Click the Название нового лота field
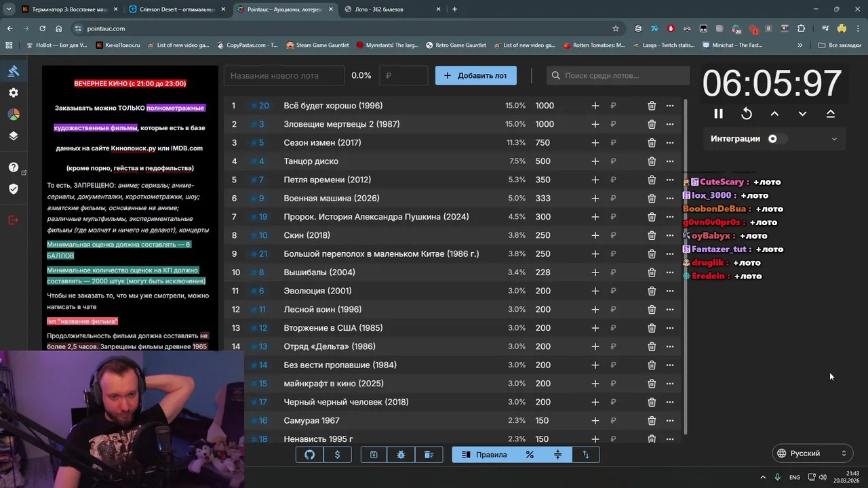 (x=284, y=76)
